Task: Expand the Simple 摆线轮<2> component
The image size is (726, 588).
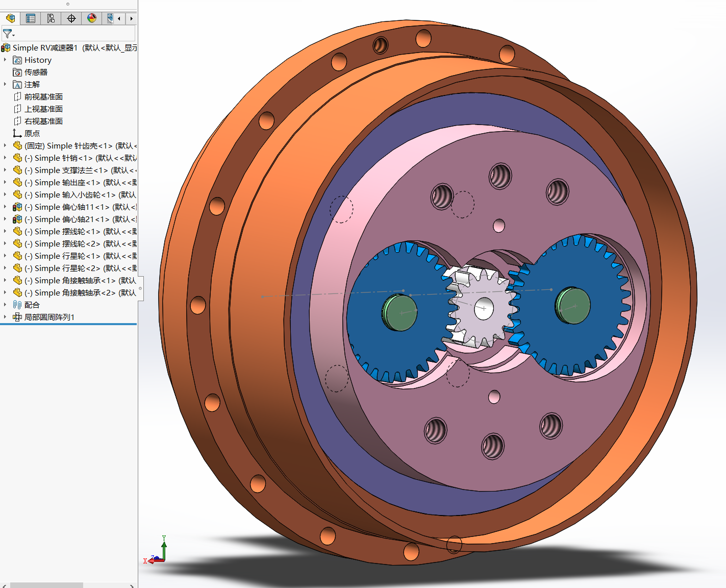Action: pos(5,243)
